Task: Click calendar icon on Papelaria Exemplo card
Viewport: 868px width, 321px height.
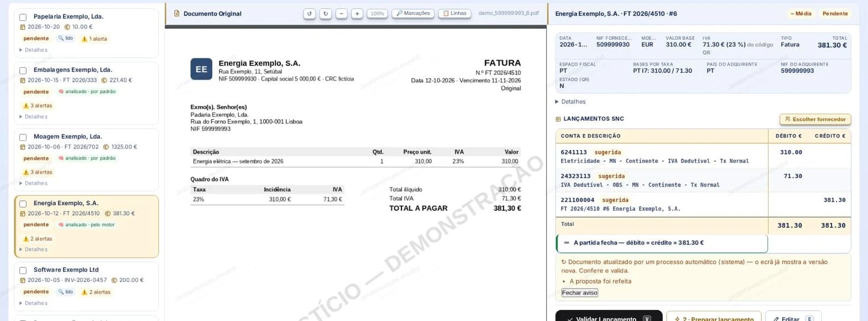Action: click(x=23, y=27)
